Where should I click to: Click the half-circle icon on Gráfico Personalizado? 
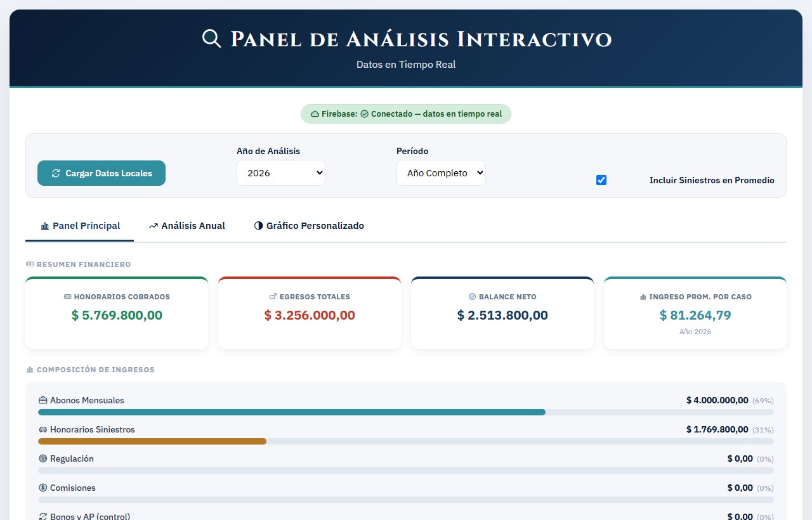[258, 226]
